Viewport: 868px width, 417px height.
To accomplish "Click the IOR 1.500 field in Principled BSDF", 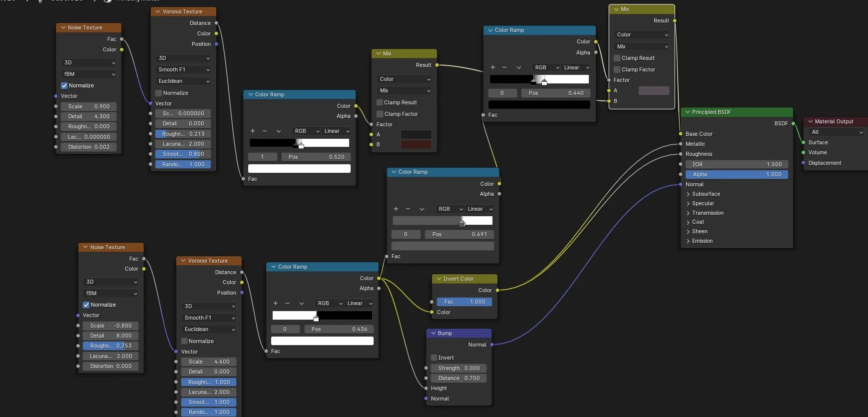I will point(737,164).
